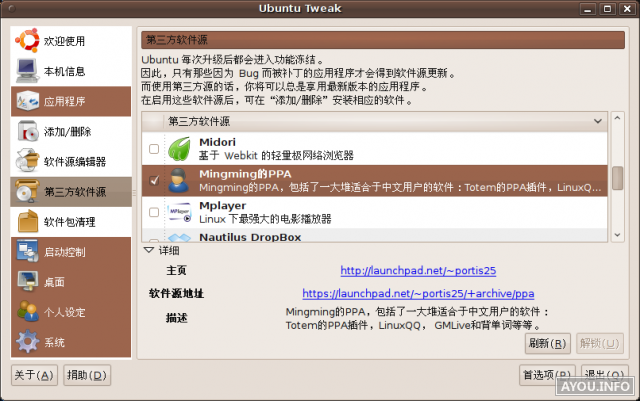Screen dimensions: 640x401
Task: Click the 关于(A) button
Action: [34, 375]
